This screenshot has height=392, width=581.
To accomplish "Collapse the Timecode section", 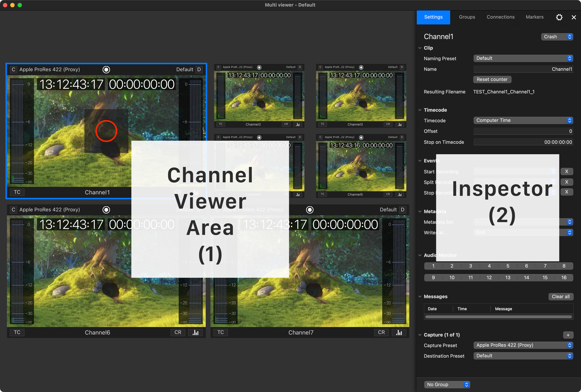I will 420,110.
